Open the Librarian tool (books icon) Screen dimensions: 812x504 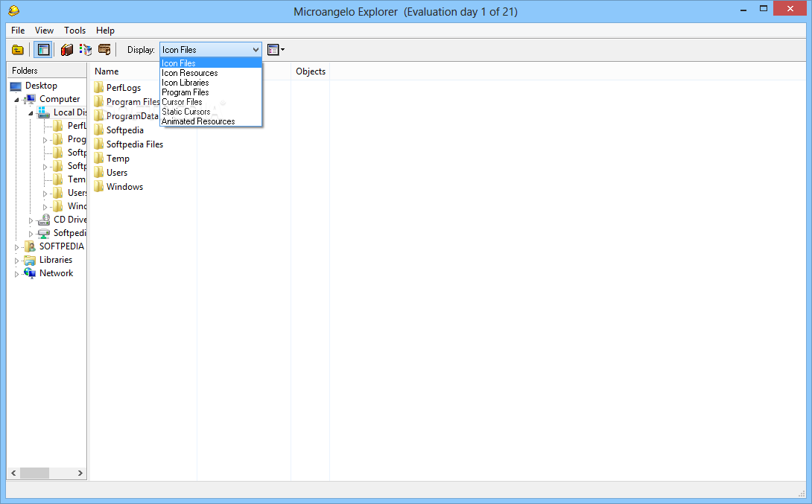(x=67, y=50)
